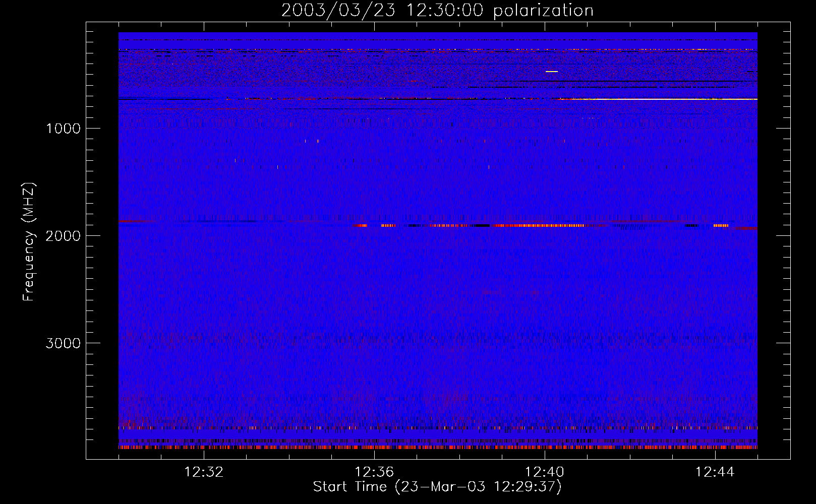The width and height of the screenshot is (816, 504).
Task: Click the 12:36 time tick label
Action: click(x=374, y=472)
